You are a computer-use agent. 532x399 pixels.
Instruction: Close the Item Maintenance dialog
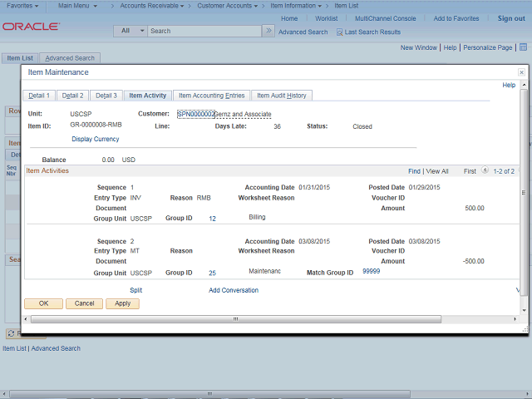(521, 72)
